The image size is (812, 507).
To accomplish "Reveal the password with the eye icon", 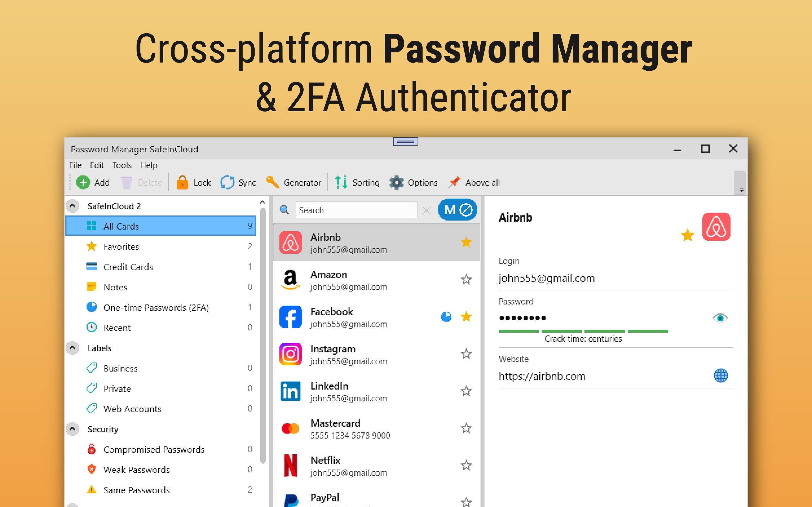I will (x=720, y=317).
